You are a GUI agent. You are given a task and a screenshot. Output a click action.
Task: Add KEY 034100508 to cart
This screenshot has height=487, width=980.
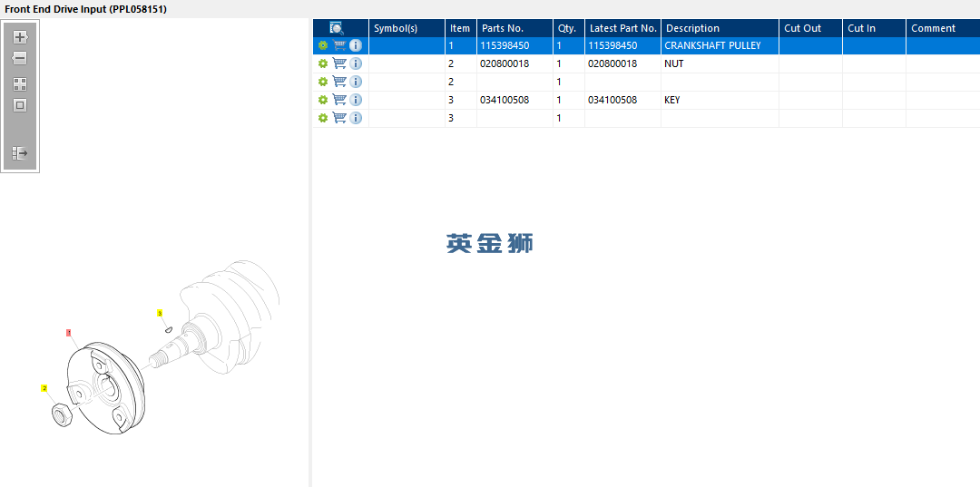tap(339, 99)
